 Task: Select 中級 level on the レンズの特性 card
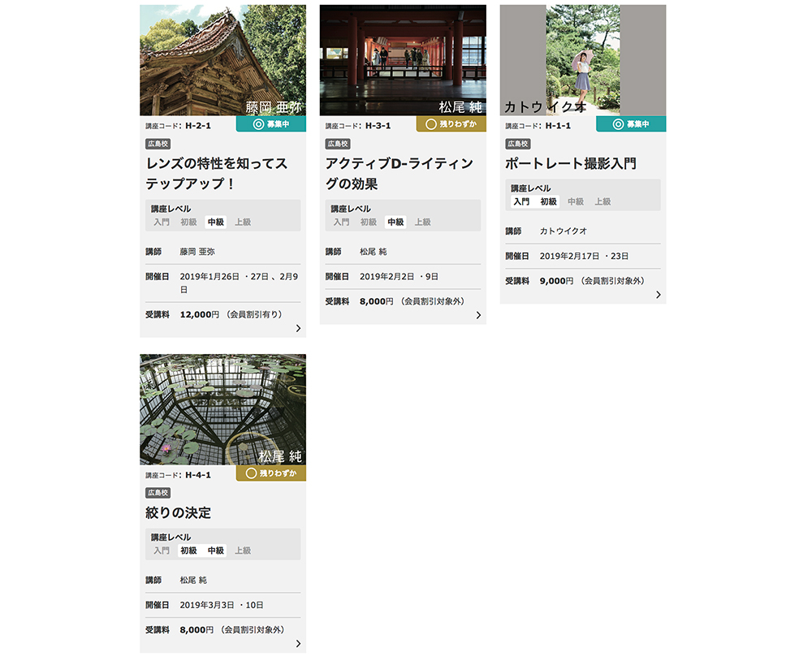click(215, 222)
